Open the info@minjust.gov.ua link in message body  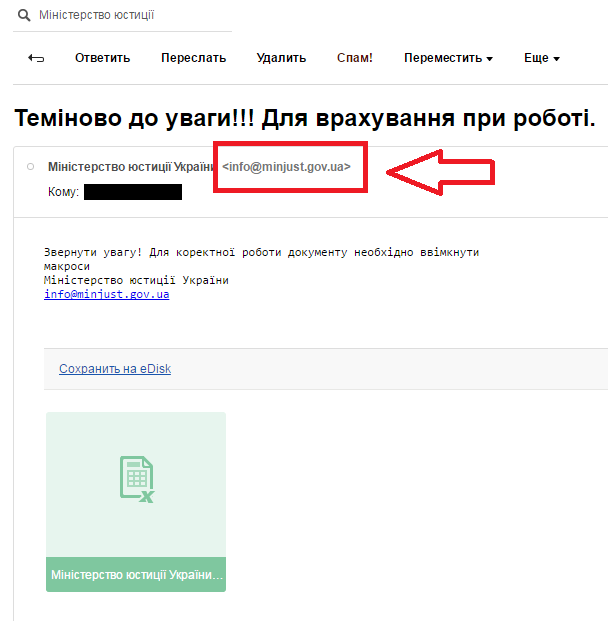click(106, 294)
